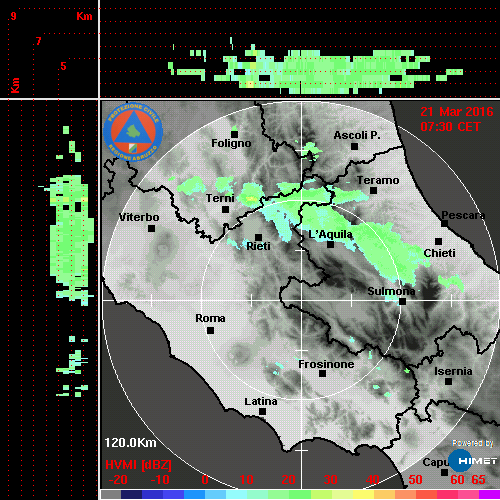Click the HVMI [dBZ] product label
500x500 pixels.
coord(138,465)
